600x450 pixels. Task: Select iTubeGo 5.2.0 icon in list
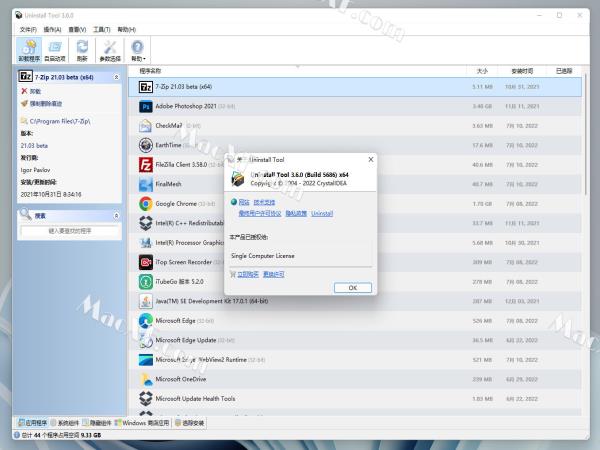click(x=146, y=282)
